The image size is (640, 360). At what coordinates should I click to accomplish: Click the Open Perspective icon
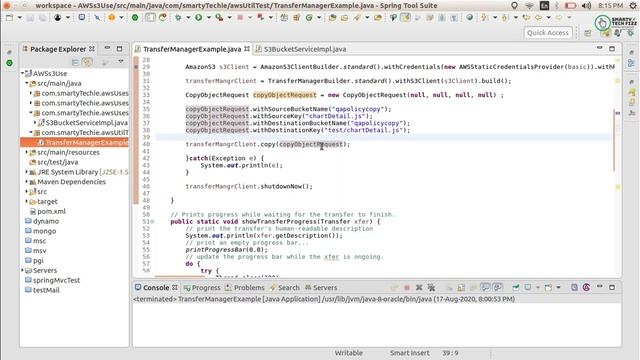tap(588, 33)
